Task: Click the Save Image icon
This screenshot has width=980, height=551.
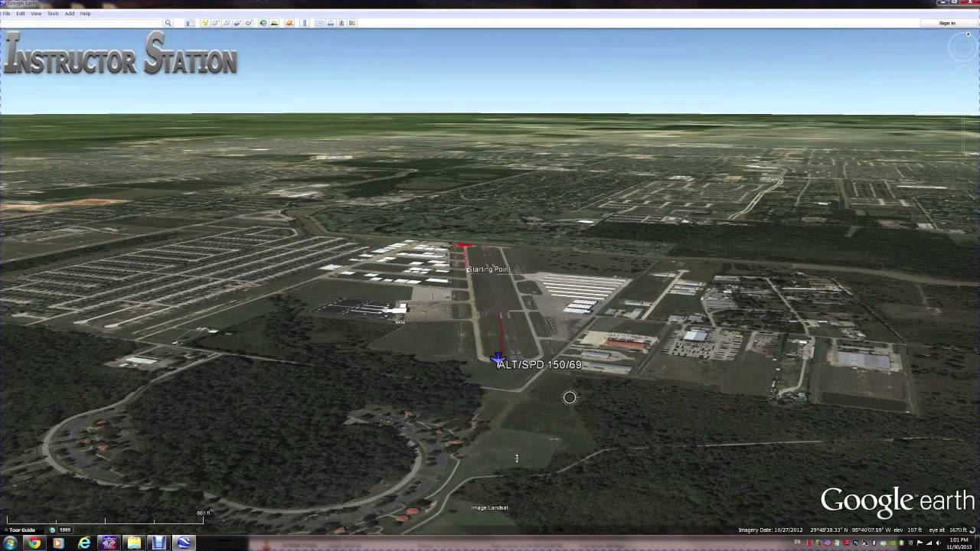Action: pyautogui.click(x=341, y=23)
